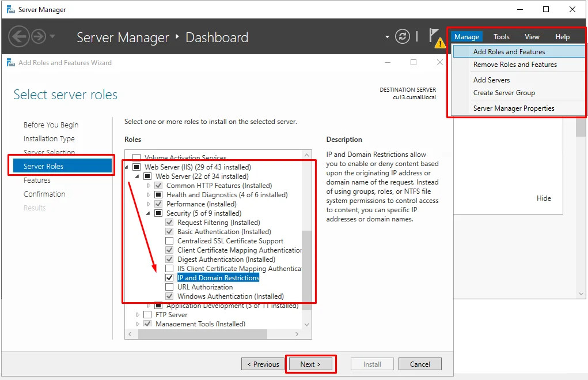This screenshot has height=380, width=588.
Task: Check Centralized SSL Certificate Support
Action: coord(169,240)
